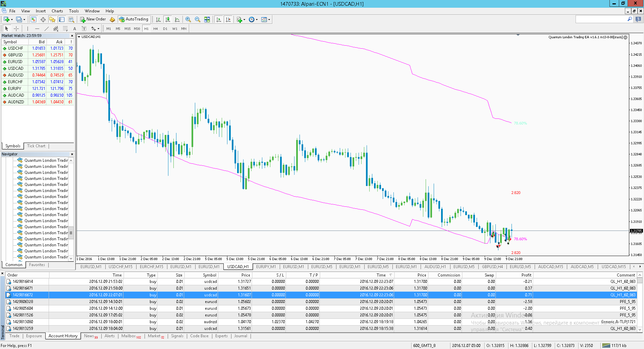Expand the Profiles dropdown arrow
Image resolution: width=644 pixels, height=349 pixels.
click(24, 20)
